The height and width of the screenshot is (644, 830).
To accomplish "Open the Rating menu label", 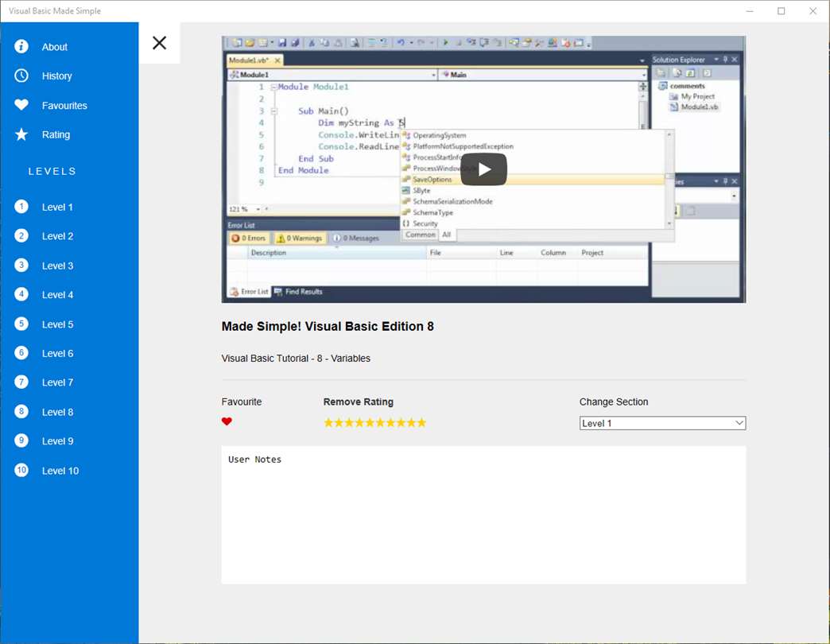I will click(x=56, y=135).
